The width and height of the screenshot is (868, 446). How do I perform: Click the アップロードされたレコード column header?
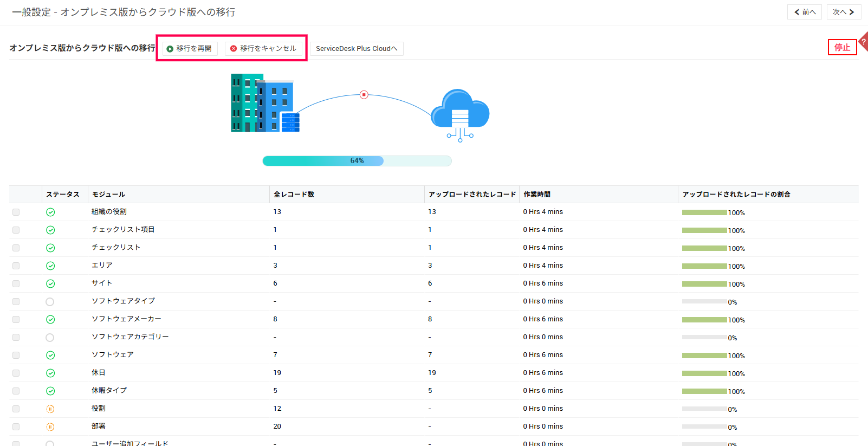[x=472, y=195]
